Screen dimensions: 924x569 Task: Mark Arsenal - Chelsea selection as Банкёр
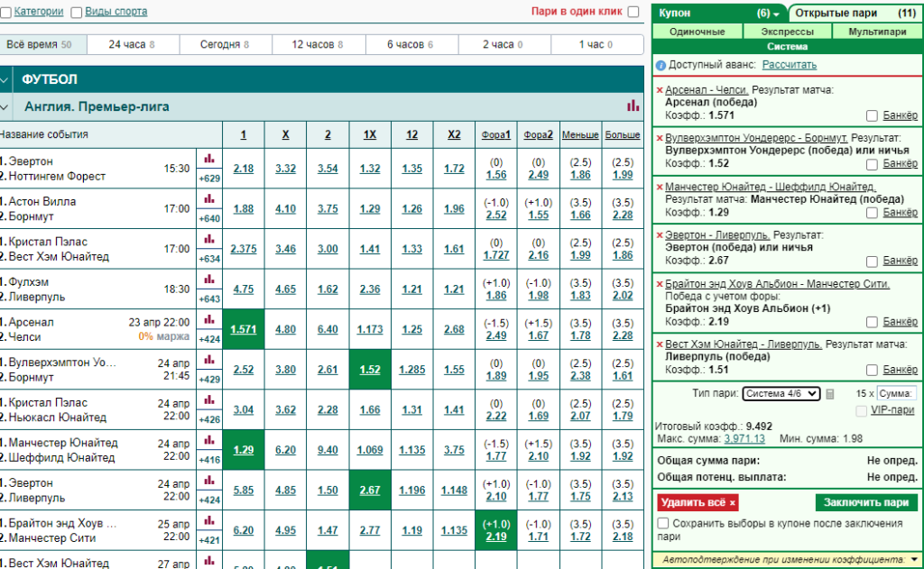[872, 115]
